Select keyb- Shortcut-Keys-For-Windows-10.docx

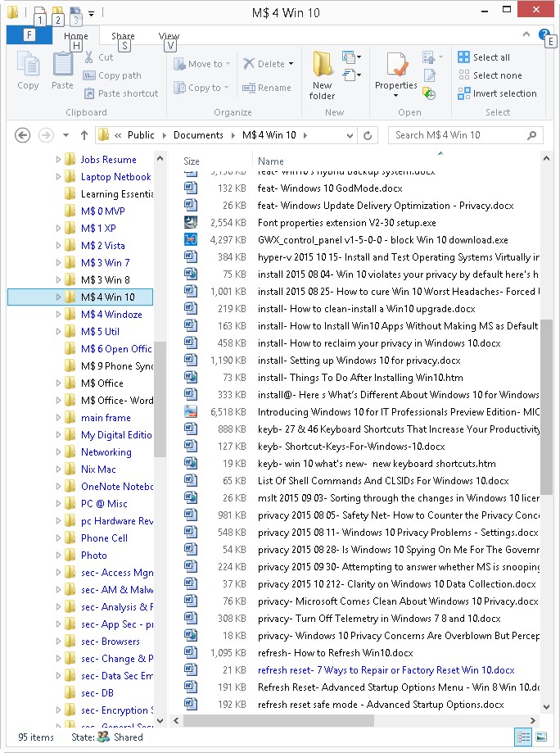coord(351,446)
